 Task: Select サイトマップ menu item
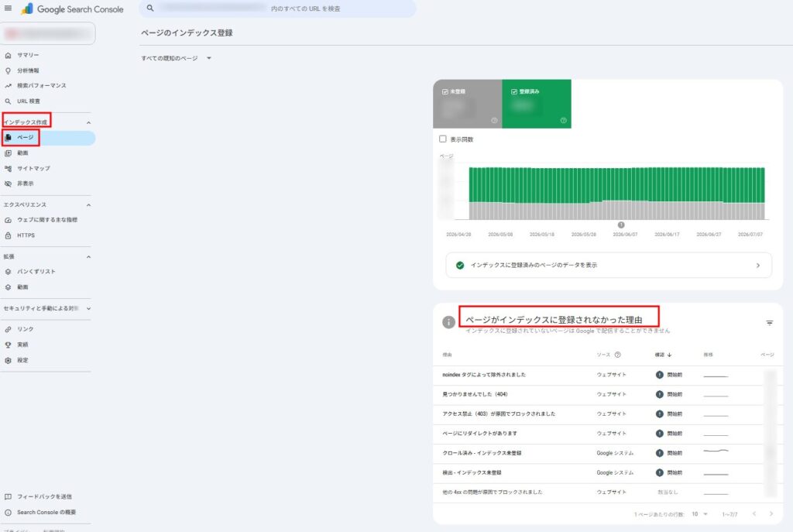pyautogui.click(x=33, y=168)
